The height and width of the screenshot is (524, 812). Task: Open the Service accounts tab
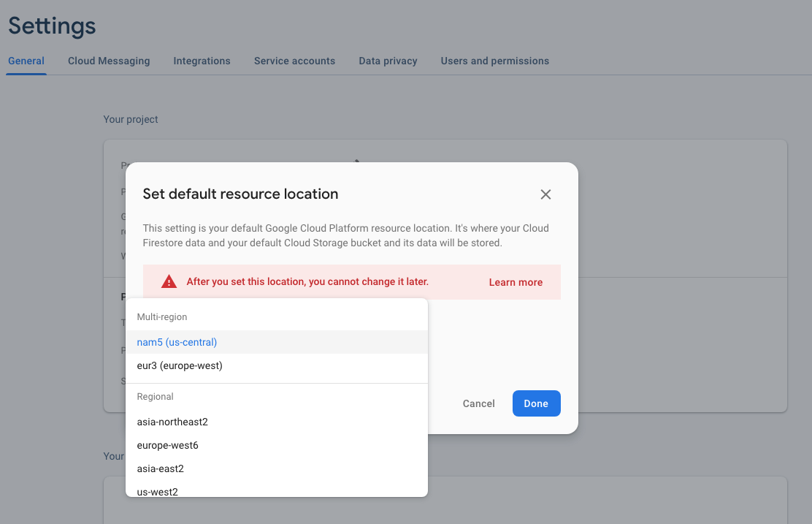(295, 61)
